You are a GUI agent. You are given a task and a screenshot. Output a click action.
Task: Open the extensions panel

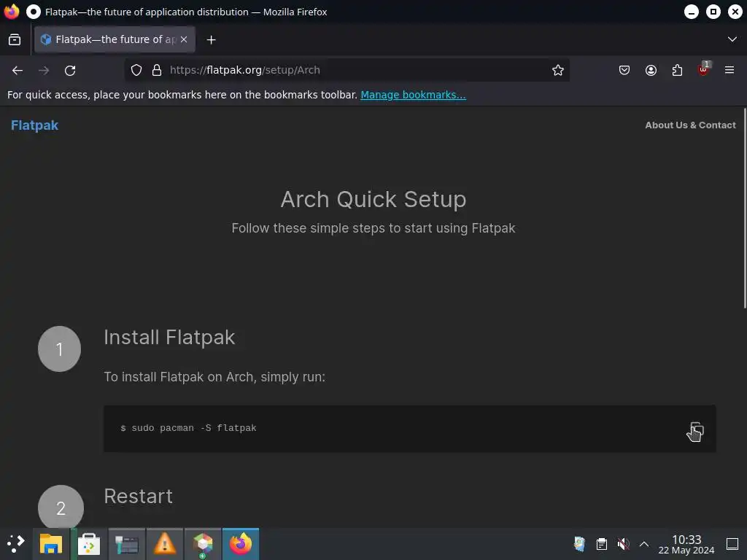677,70
